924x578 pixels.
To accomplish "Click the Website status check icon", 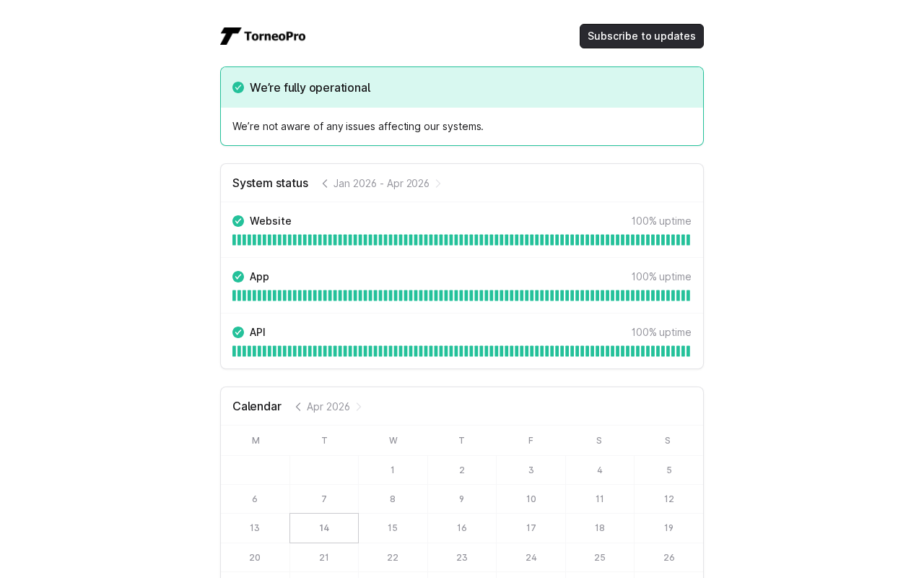I will pyautogui.click(x=238, y=221).
